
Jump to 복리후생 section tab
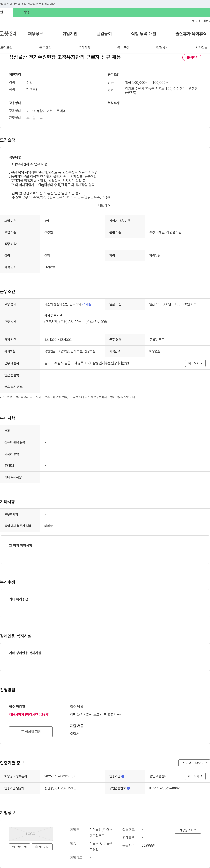pyautogui.click(x=123, y=48)
